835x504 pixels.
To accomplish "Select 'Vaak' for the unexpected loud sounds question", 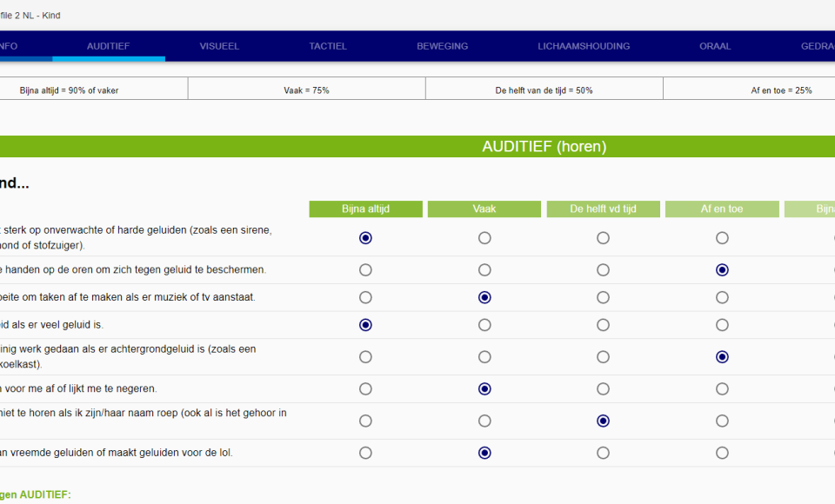I will coord(484,238).
